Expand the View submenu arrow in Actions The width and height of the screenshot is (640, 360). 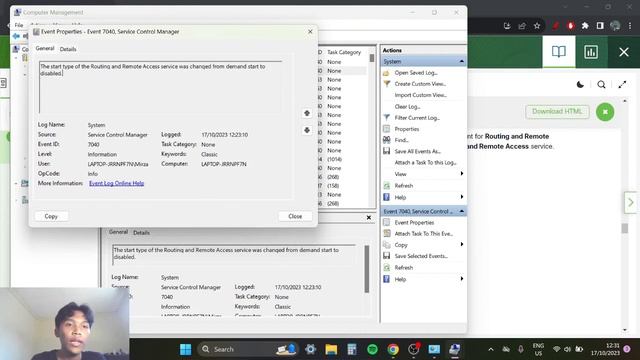[x=462, y=173]
